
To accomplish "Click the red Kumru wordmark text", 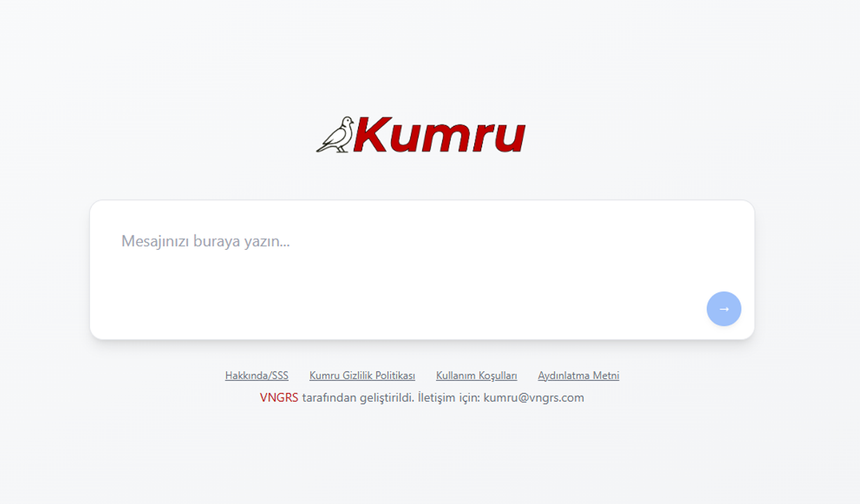I will [439, 135].
